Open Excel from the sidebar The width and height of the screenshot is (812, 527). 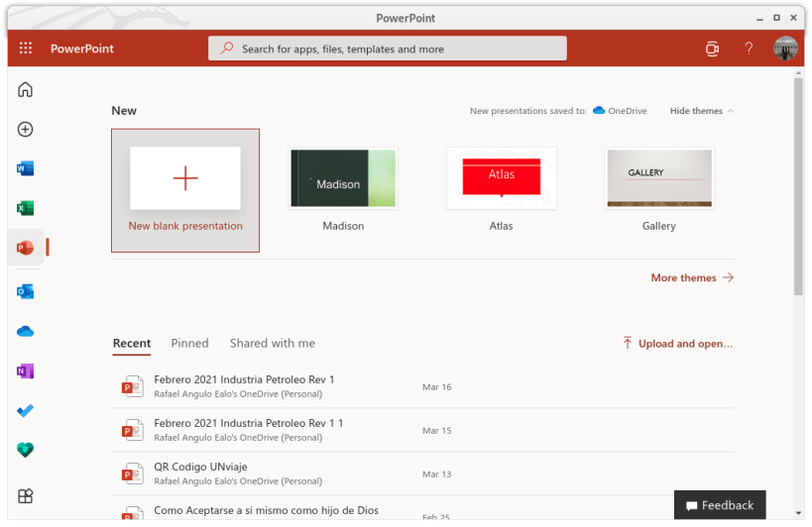click(25, 208)
